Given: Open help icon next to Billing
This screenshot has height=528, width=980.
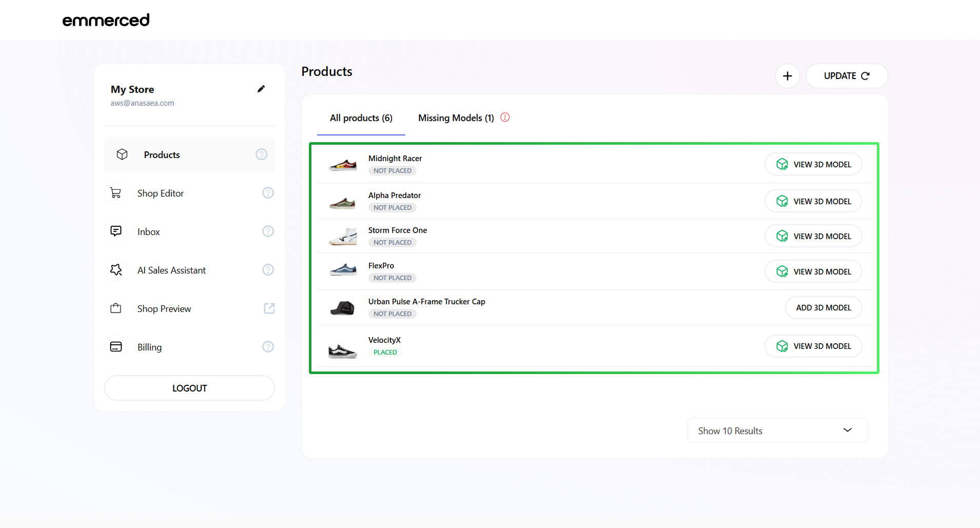Looking at the screenshot, I should pos(268,347).
